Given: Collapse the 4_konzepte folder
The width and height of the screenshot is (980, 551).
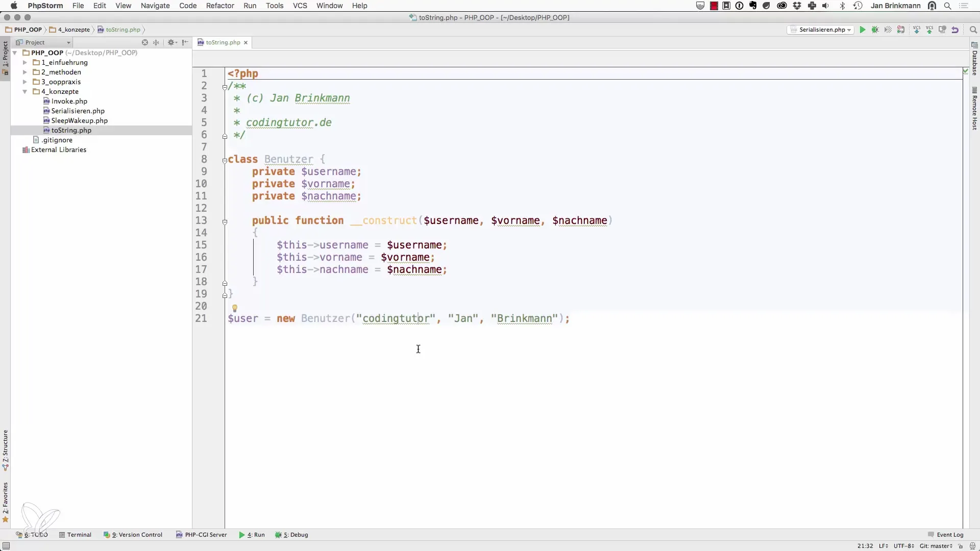Looking at the screenshot, I should tap(24, 91).
